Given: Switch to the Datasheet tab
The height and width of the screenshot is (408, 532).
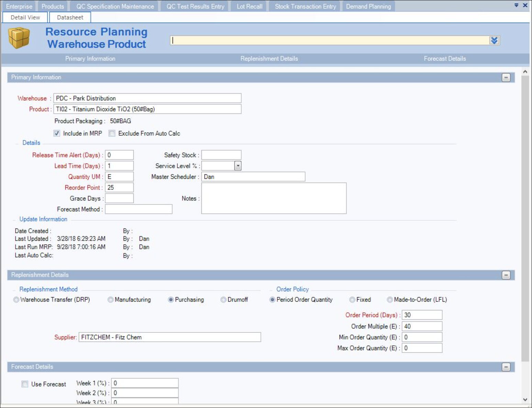Looking at the screenshot, I should [70, 18].
